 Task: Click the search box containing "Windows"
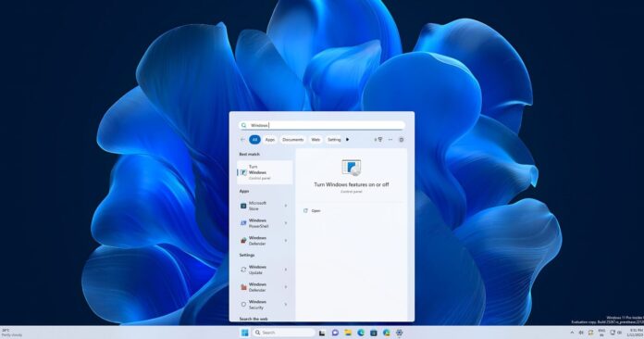pos(322,125)
